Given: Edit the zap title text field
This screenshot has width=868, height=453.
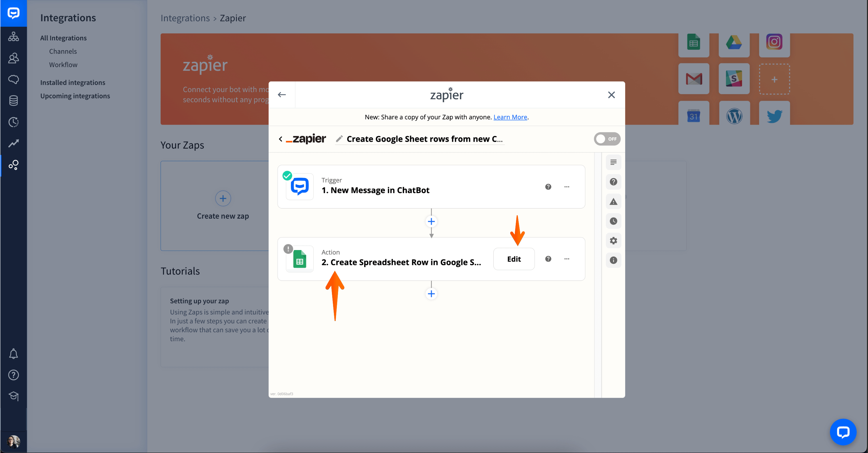Looking at the screenshot, I should pyautogui.click(x=424, y=139).
